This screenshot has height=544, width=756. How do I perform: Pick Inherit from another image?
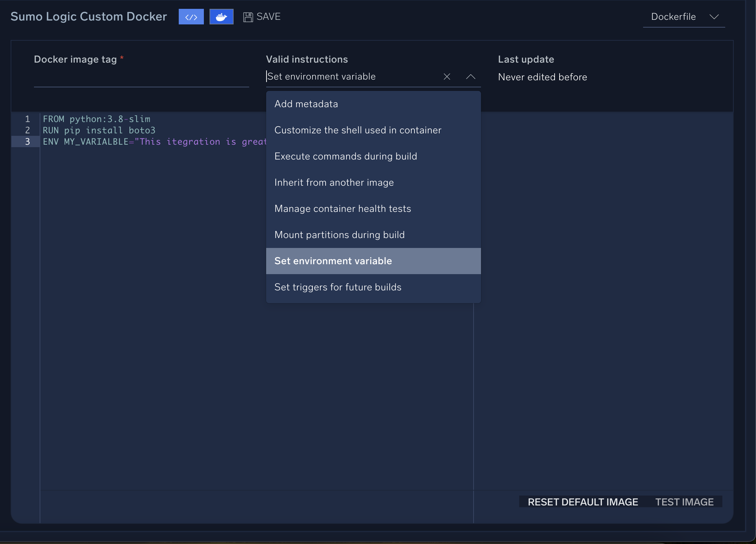click(x=334, y=182)
